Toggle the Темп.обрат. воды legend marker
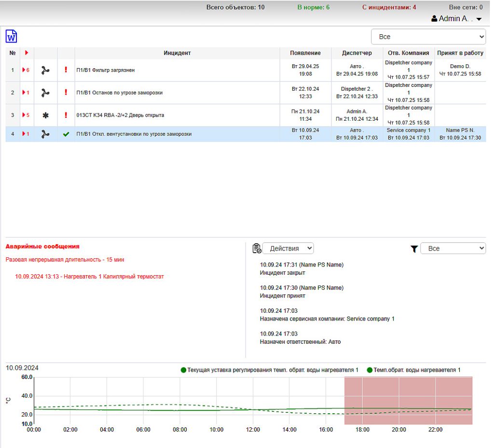Screen dimensions: 494x448 (370, 370)
